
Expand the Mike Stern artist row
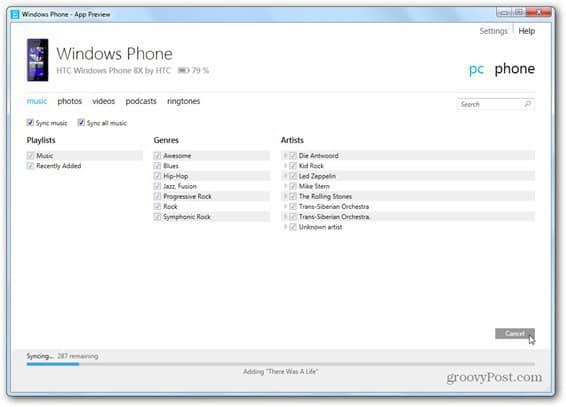tap(285, 186)
